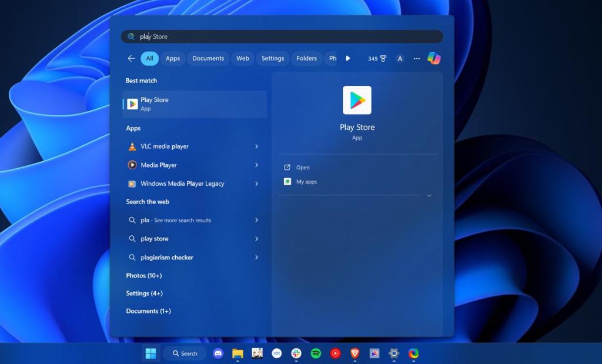The width and height of the screenshot is (602, 364).
Task: Select 'pla - See more search results'
Action: pos(194,221)
